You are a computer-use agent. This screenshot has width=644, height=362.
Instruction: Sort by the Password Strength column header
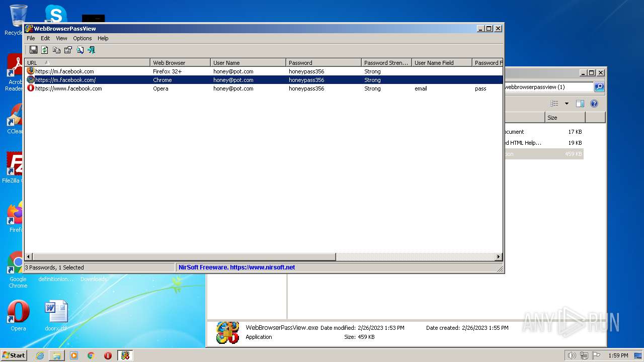coord(386,62)
